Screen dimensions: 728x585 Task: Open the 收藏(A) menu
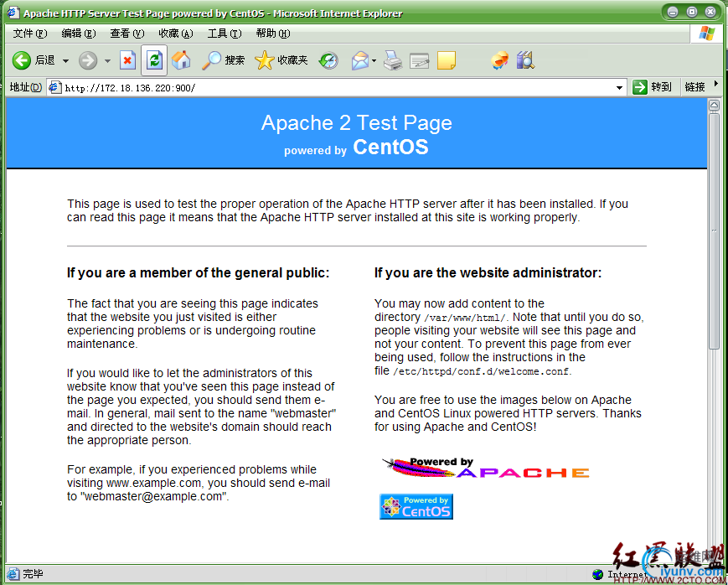coord(175,34)
